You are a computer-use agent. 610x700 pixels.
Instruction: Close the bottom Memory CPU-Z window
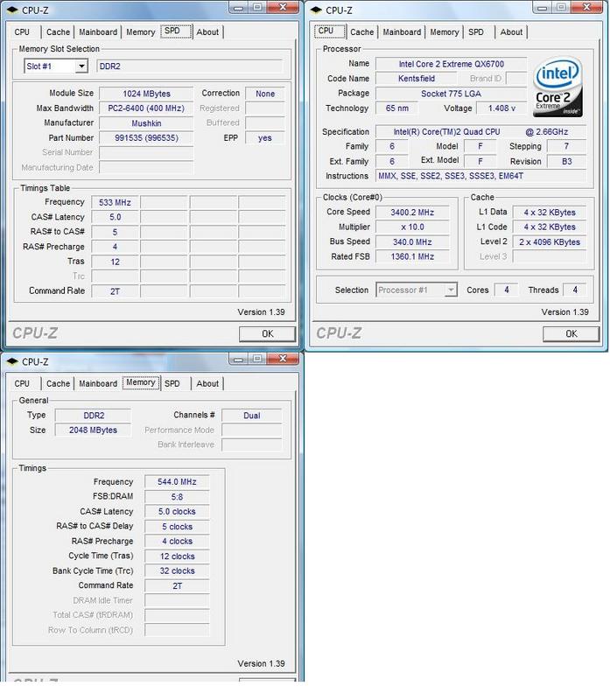(x=283, y=359)
